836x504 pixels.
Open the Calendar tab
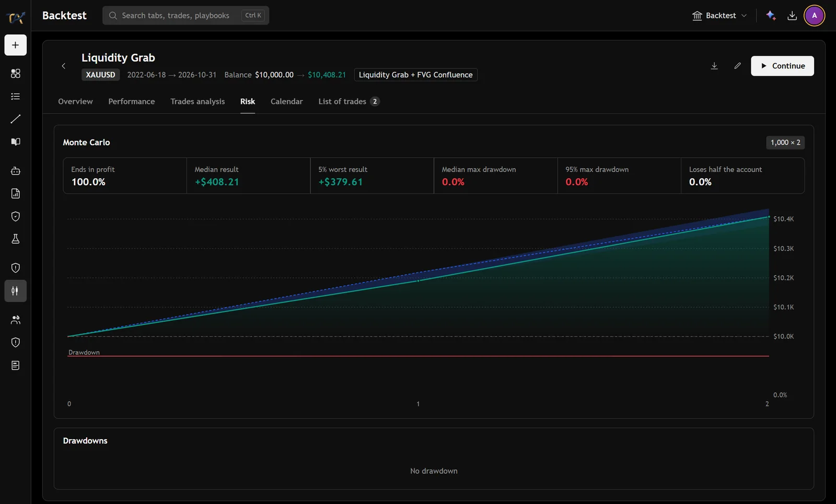(x=286, y=101)
